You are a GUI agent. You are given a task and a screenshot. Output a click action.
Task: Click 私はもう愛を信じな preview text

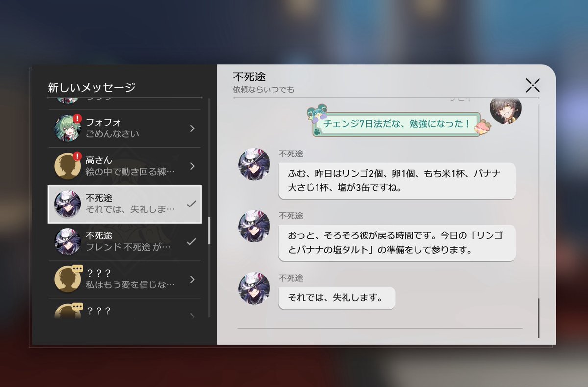click(x=130, y=285)
